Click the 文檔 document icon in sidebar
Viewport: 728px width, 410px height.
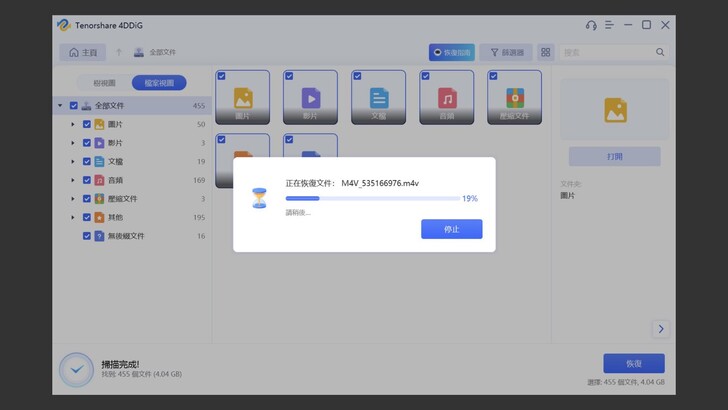(99, 162)
